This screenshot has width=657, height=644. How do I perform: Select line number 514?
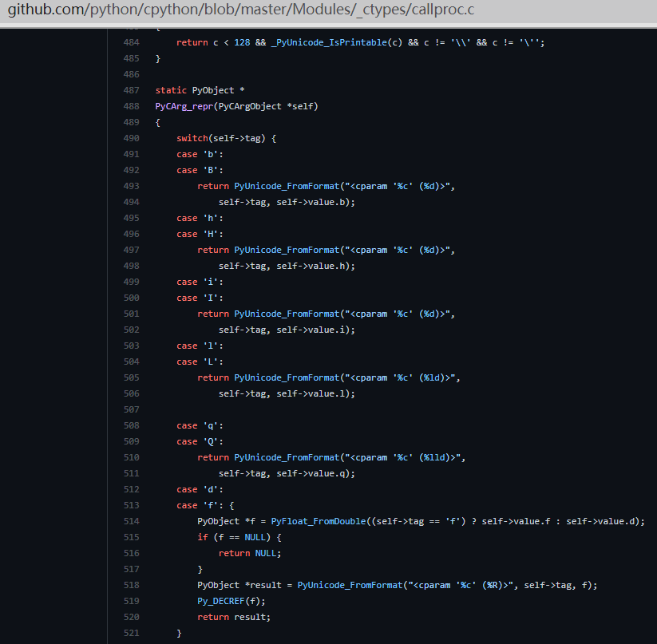(131, 521)
